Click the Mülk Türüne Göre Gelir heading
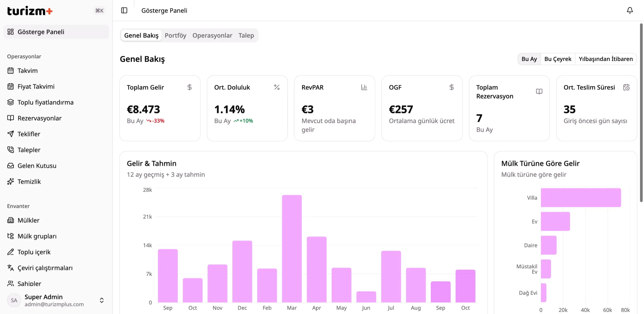 540,163
